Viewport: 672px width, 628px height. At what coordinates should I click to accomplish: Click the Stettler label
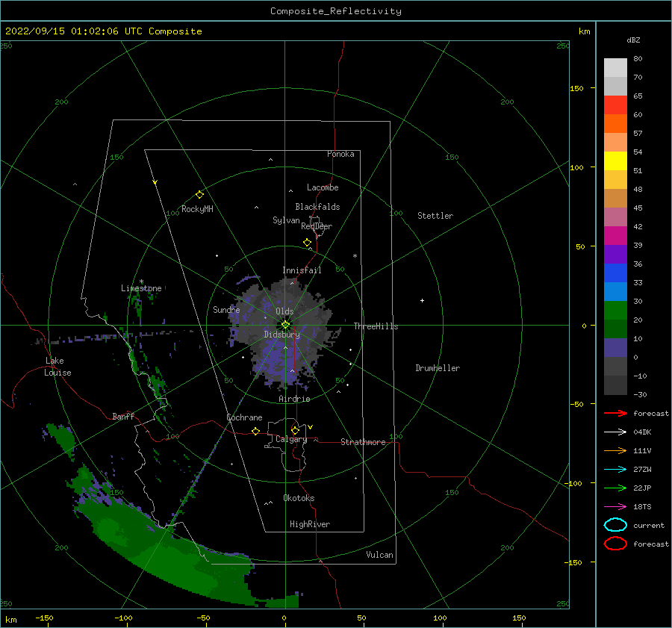(x=435, y=216)
